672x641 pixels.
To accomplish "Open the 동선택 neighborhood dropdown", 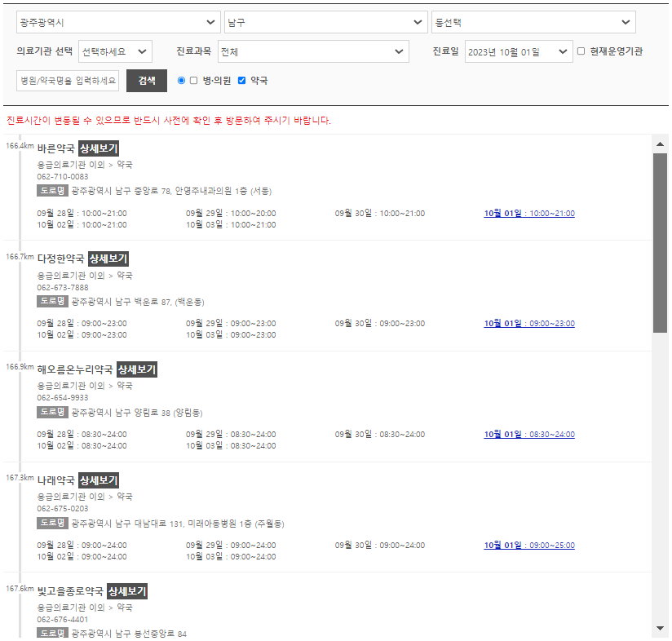I will pyautogui.click(x=533, y=22).
